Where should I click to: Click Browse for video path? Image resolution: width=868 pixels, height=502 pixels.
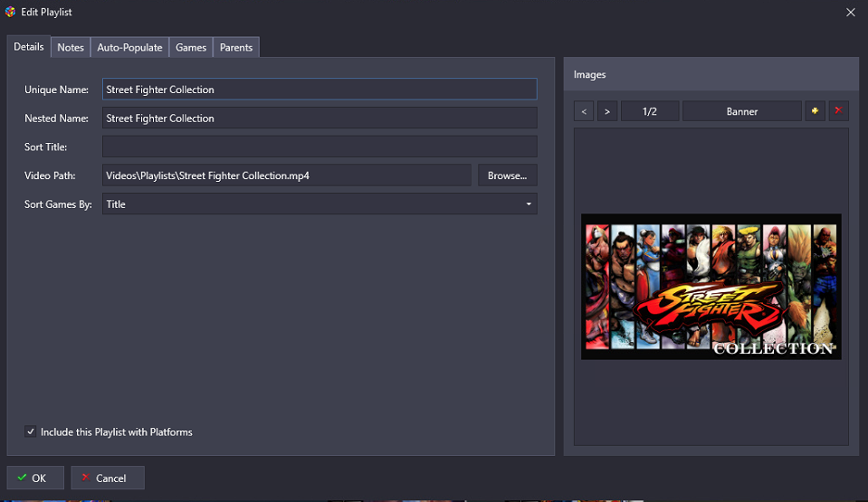pyautogui.click(x=507, y=175)
